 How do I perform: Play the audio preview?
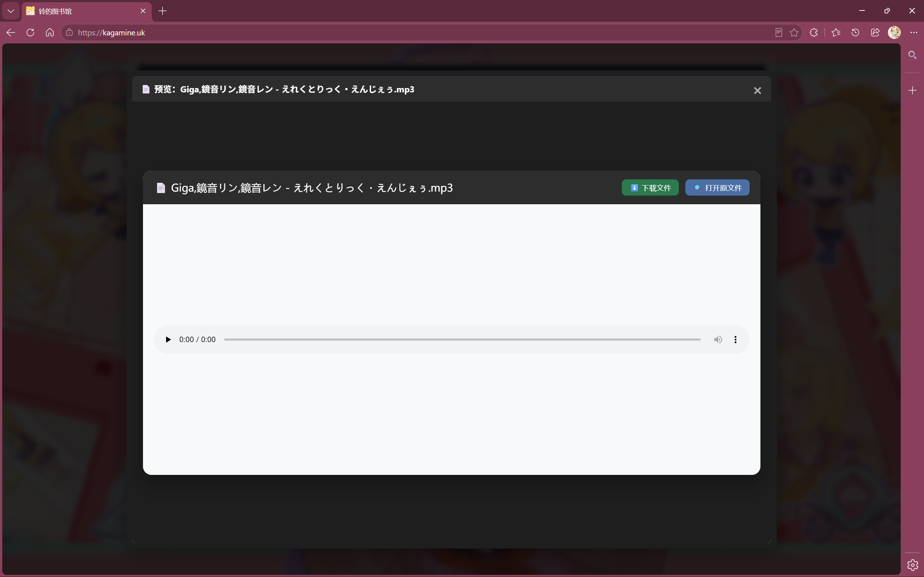[x=168, y=339]
